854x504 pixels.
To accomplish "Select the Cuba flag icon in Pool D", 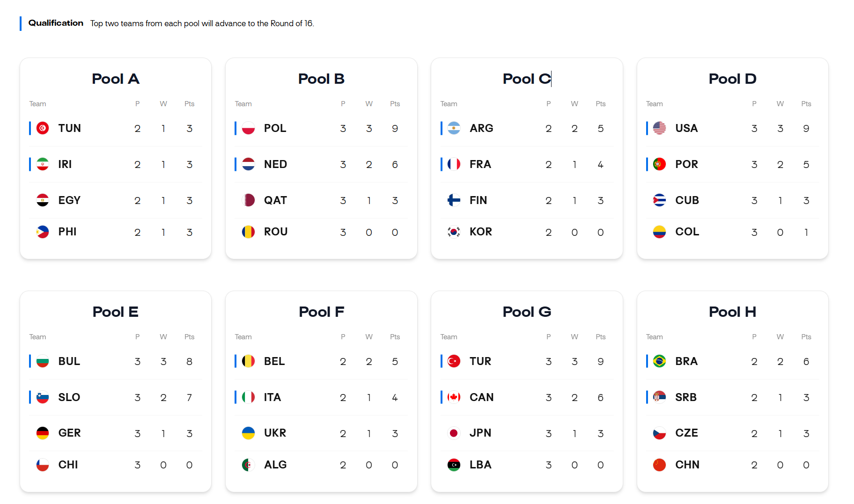I will pos(659,200).
